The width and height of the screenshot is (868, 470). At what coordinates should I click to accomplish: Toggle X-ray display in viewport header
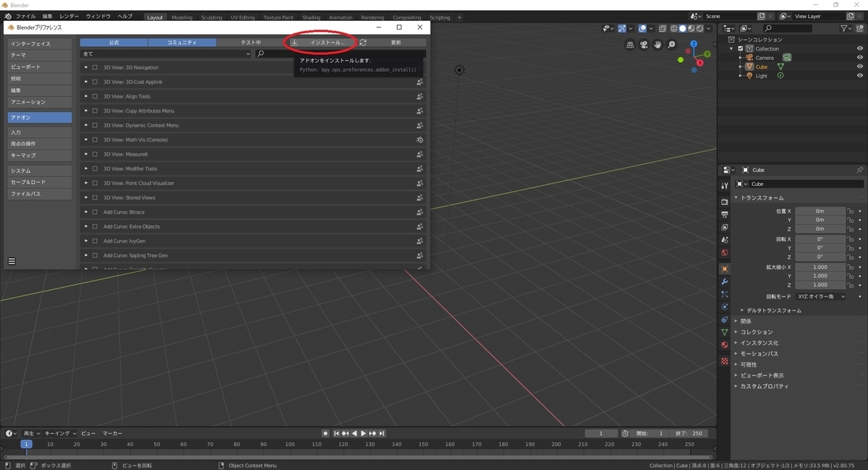(663, 28)
